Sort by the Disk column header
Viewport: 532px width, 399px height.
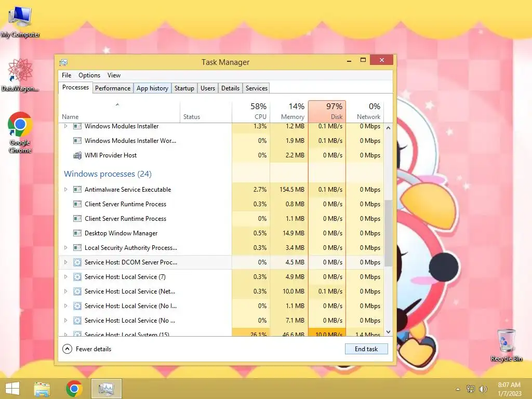pos(327,111)
